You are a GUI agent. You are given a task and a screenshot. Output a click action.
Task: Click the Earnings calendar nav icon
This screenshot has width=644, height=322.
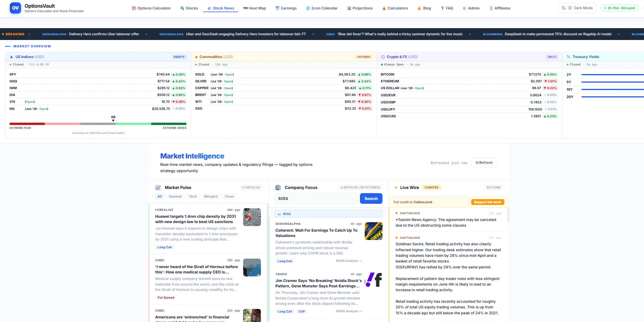pos(278,8)
